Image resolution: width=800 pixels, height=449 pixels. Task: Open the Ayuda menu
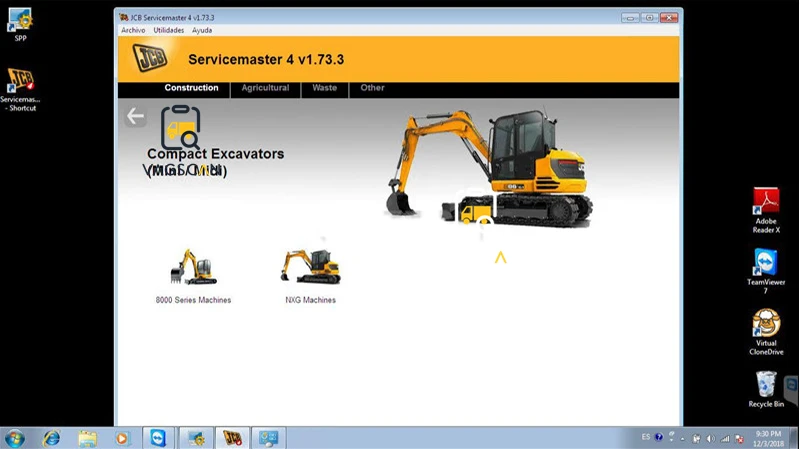(x=202, y=30)
